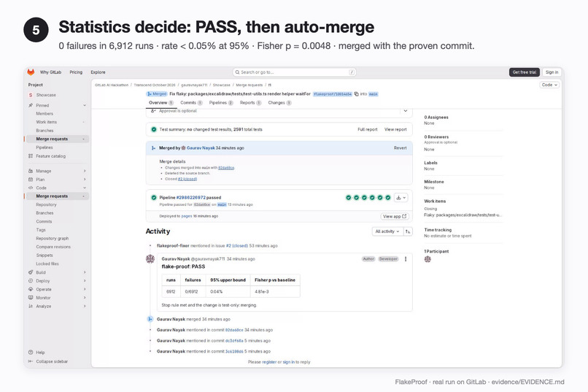Click the Build rocket icon

[31, 272]
